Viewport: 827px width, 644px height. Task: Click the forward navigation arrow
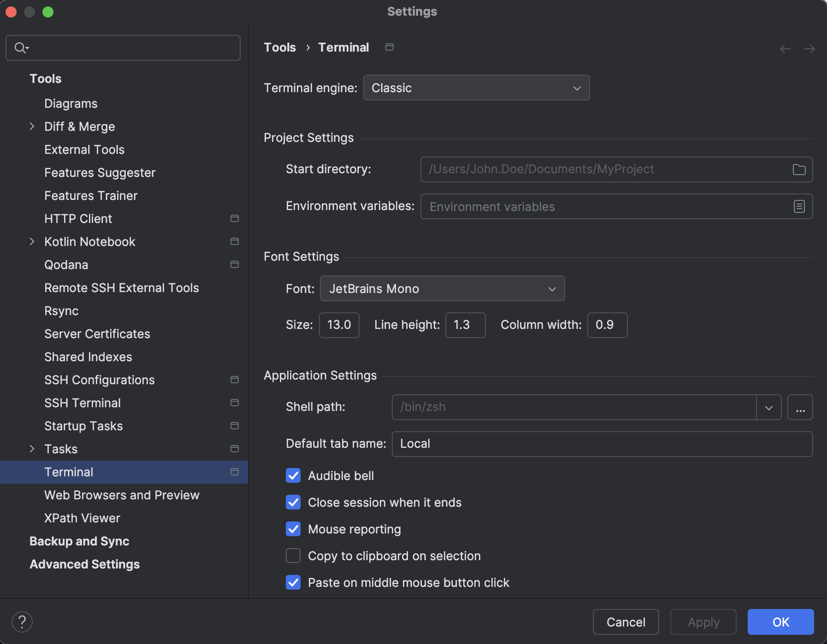tap(809, 49)
